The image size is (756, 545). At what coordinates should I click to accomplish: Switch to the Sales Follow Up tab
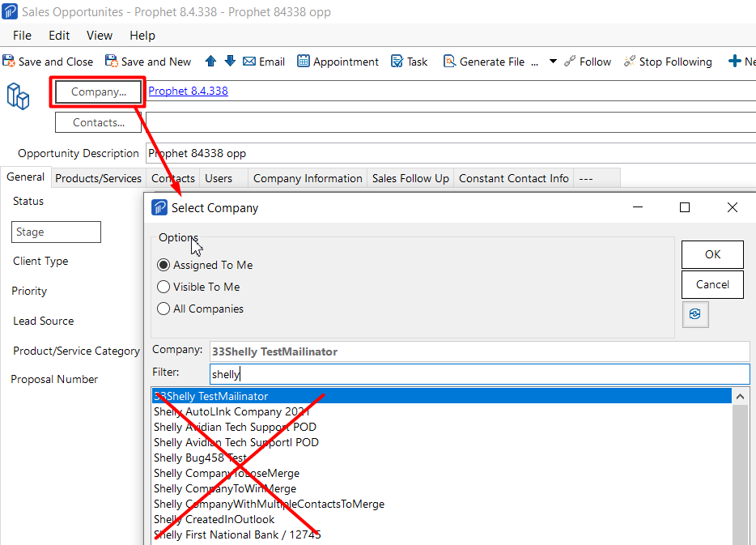click(x=410, y=178)
